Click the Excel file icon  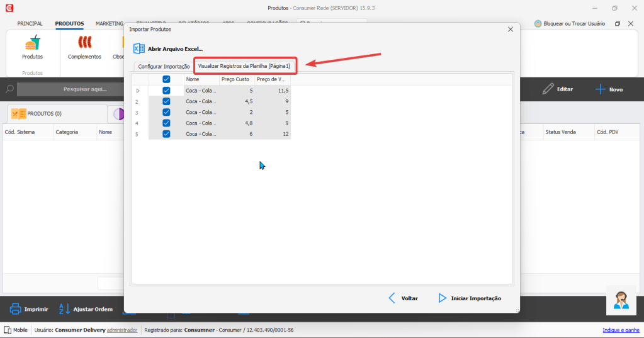[x=139, y=48]
